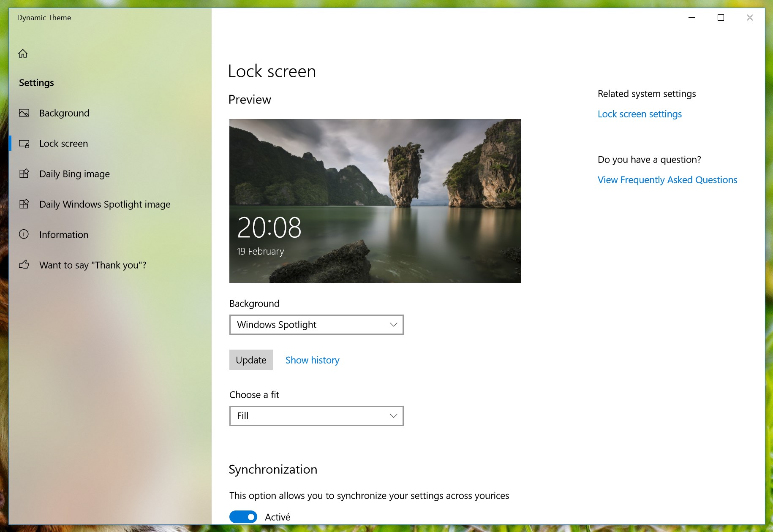Image resolution: width=773 pixels, height=532 pixels.
Task: Select Daily Bing image menu item
Action: (x=74, y=174)
